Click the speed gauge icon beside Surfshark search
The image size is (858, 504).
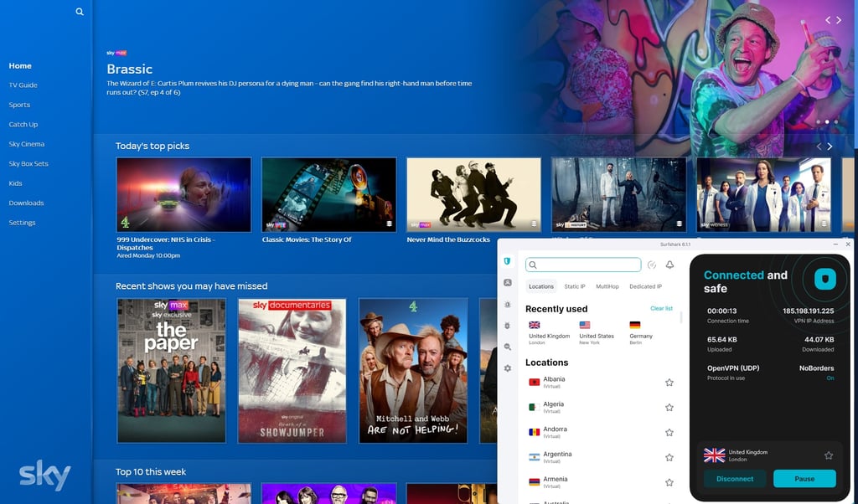coord(652,265)
